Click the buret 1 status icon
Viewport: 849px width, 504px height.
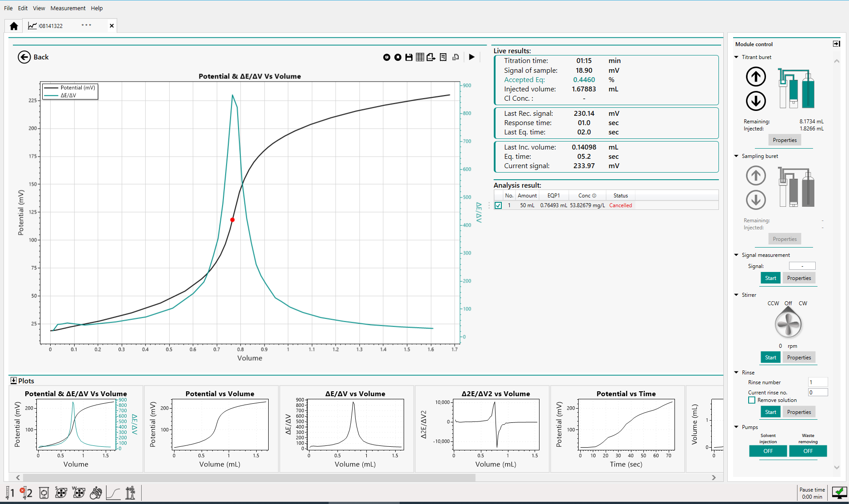[10, 493]
